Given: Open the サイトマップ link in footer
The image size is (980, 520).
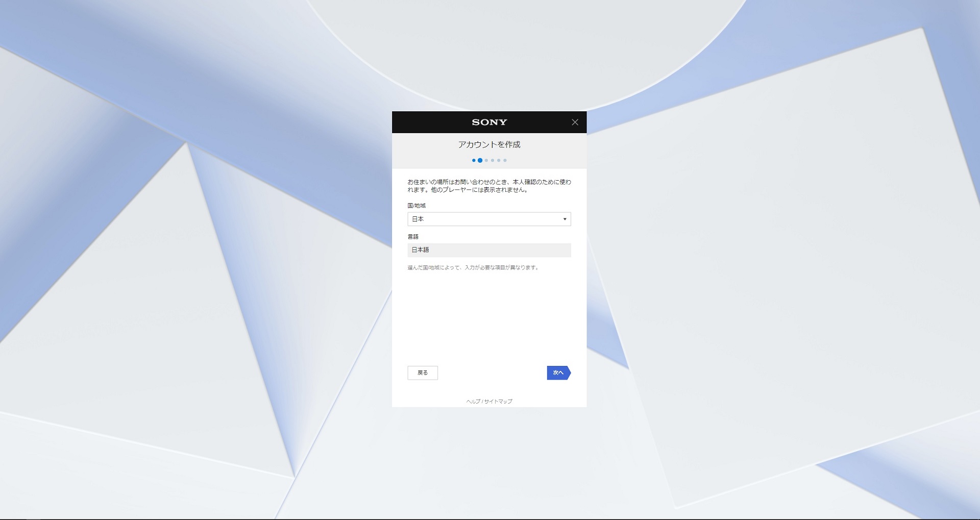Looking at the screenshot, I should 498,402.
